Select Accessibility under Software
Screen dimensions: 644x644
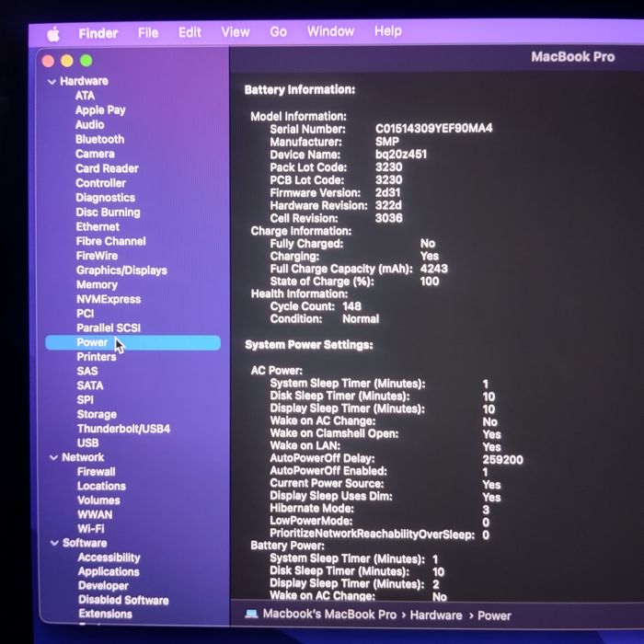tap(109, 558)
